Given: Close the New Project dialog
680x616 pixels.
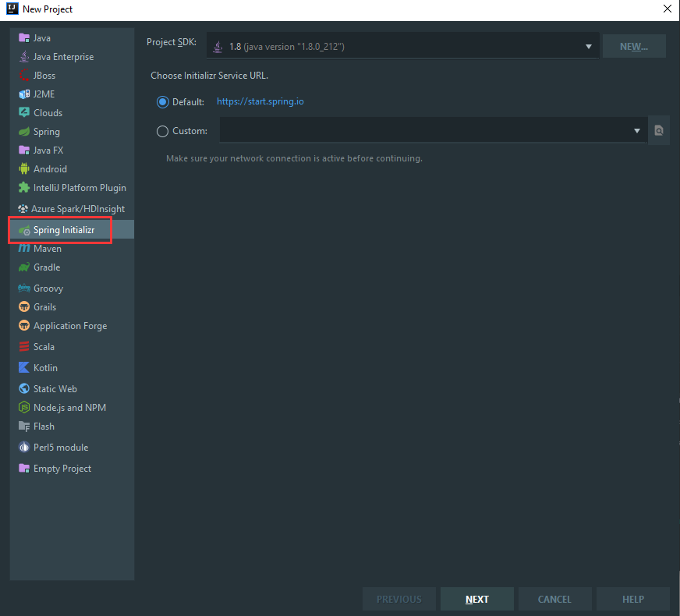Looking at the screenshot, I should pos(668,9).
